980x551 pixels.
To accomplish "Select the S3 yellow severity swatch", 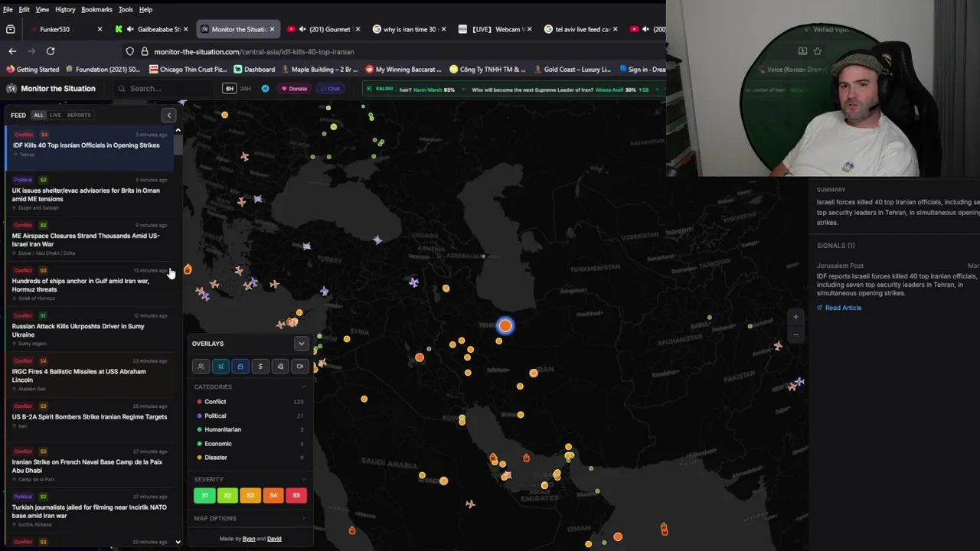I will tap(250, 496).
